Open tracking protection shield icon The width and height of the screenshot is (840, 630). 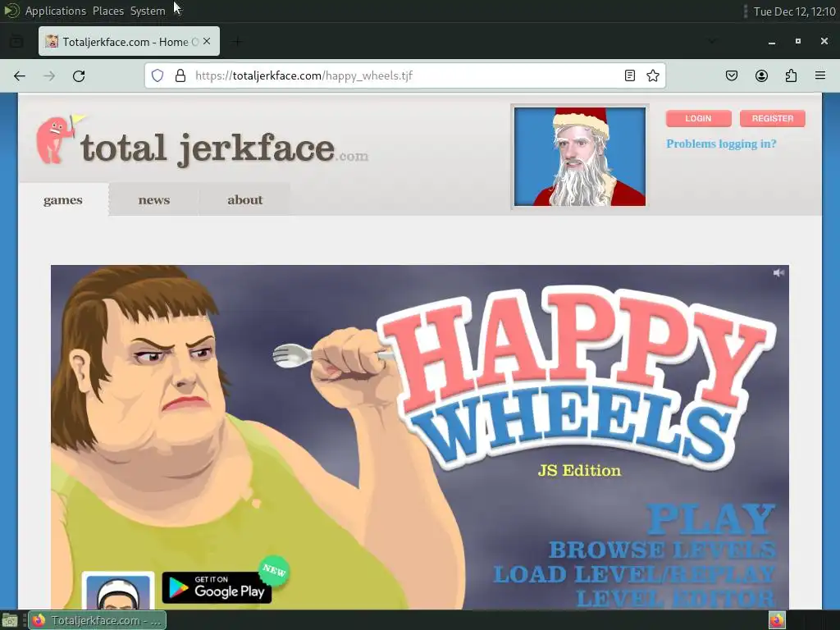157,75
